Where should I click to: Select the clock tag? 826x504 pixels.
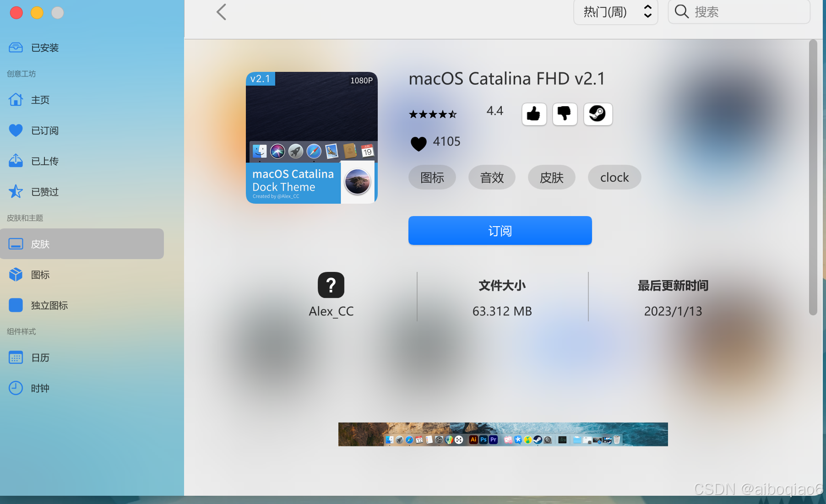click(614, 177)
